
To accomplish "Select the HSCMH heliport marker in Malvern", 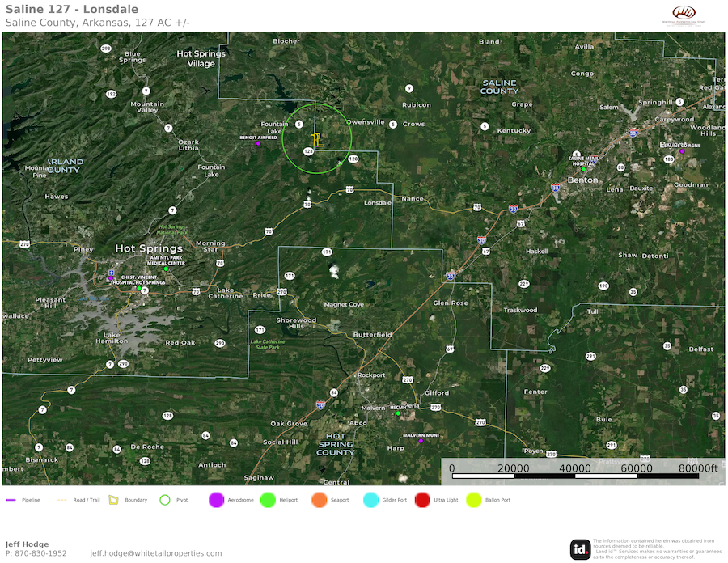I will (x=398, y=413).
